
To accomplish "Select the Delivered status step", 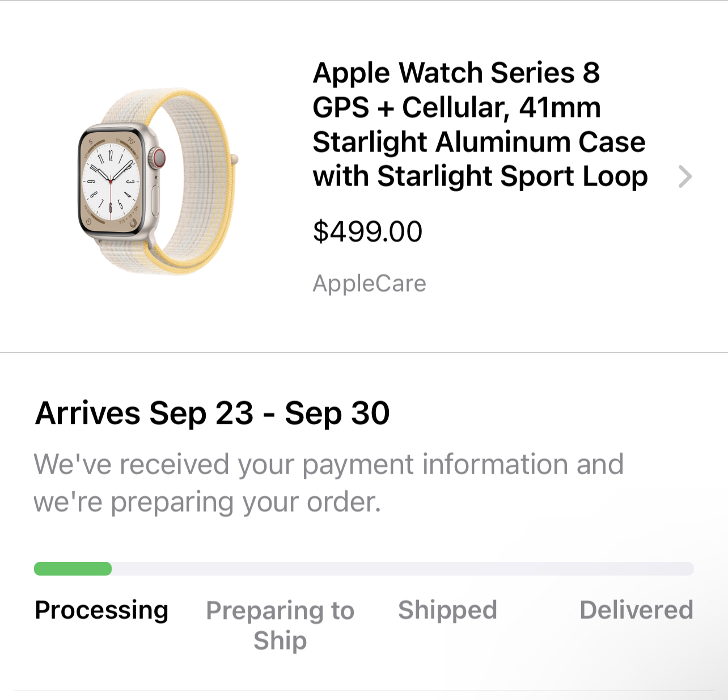I will click(x=636, y=610).
